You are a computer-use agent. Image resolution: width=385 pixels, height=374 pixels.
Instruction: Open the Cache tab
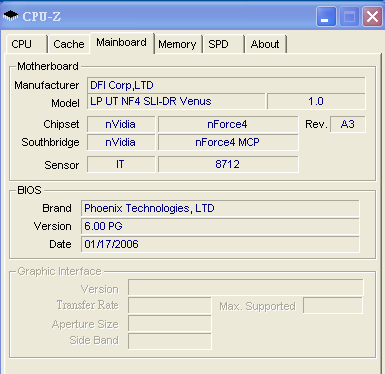(69, 44)
